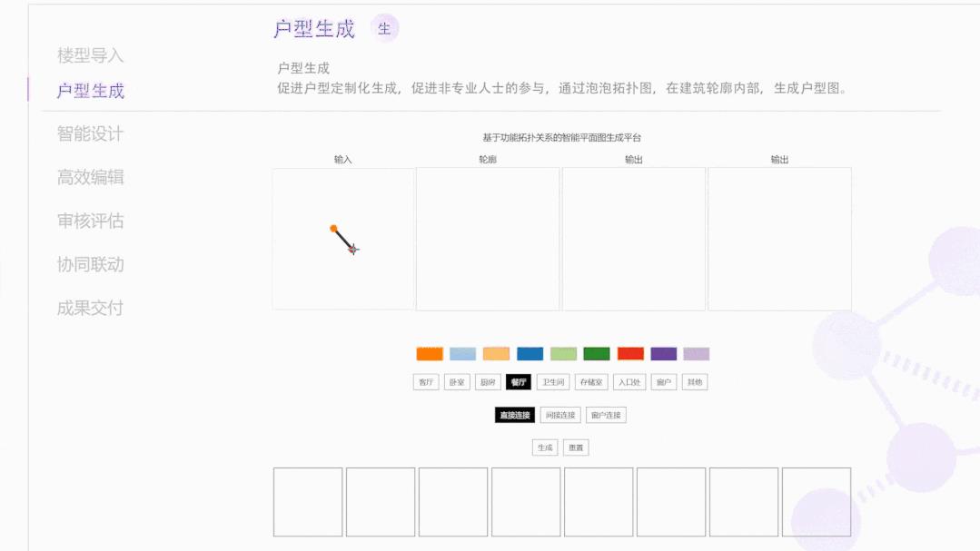Viewport: 980px width, 551px height.
Task: Navigate to 成果交付 section
Action: click(x=90, y=308)
